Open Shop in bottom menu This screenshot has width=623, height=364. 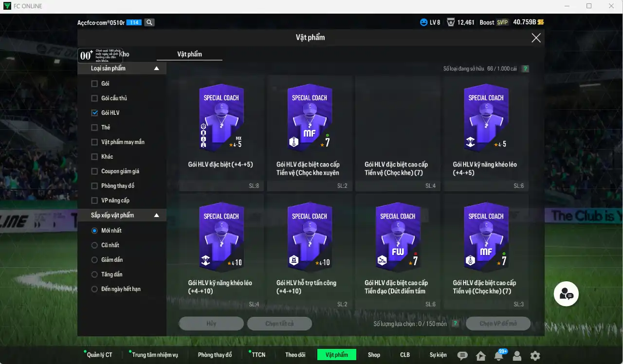point(374,355)
